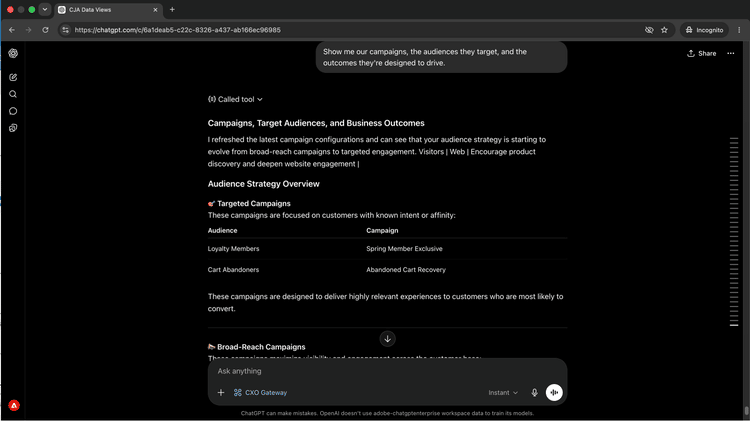
Task: Click the crossed-out eye icon in address bar
Action: (649, 30)
